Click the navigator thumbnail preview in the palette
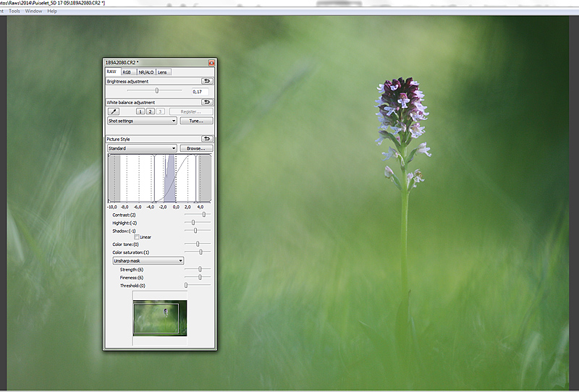This screenshot has height=392, width=579. coord(160,318)
